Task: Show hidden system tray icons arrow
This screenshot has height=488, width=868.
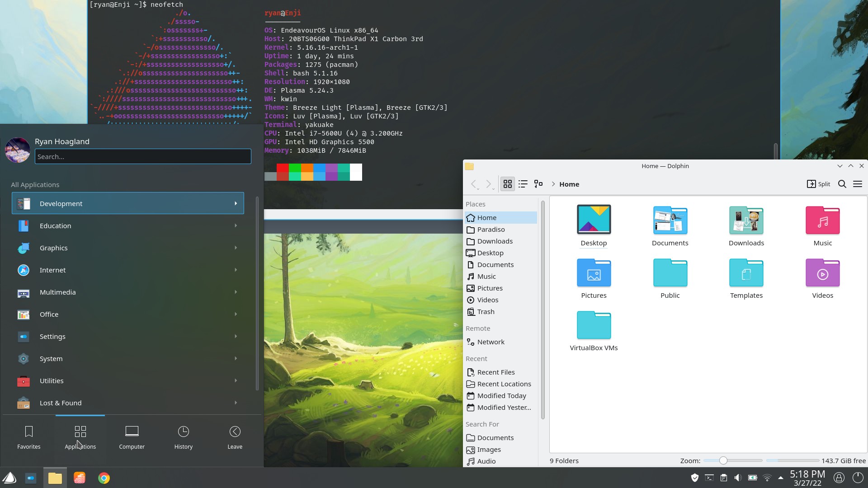Action: coord(781,478)
